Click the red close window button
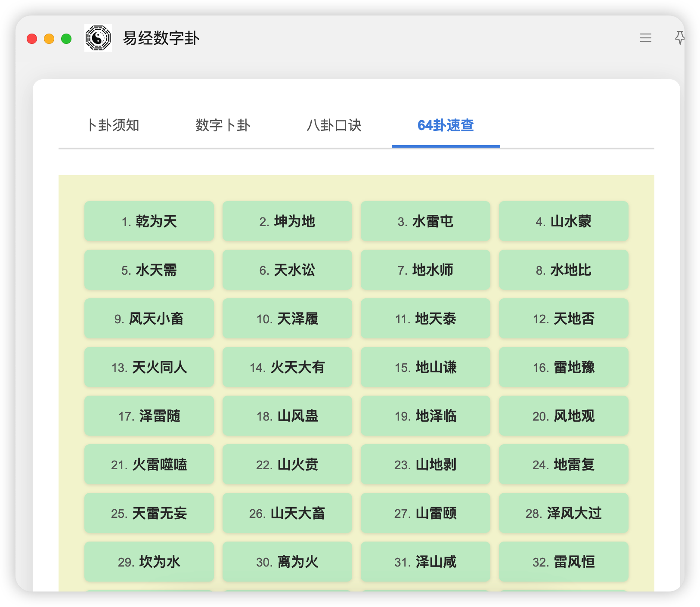The image size is (700, 607). (x=32, y=39)
